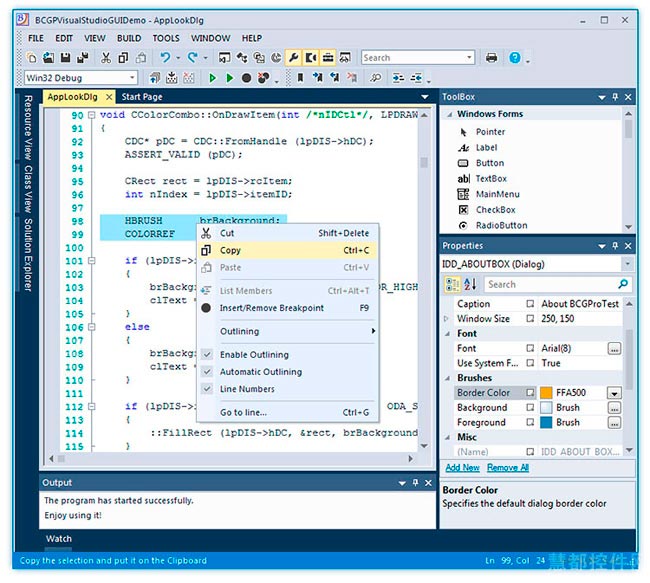The width and height of the screenshot is (650, 583).
Task: Click the Save (floppy disk) toolbar icon
Action: (x=65, y=57)
